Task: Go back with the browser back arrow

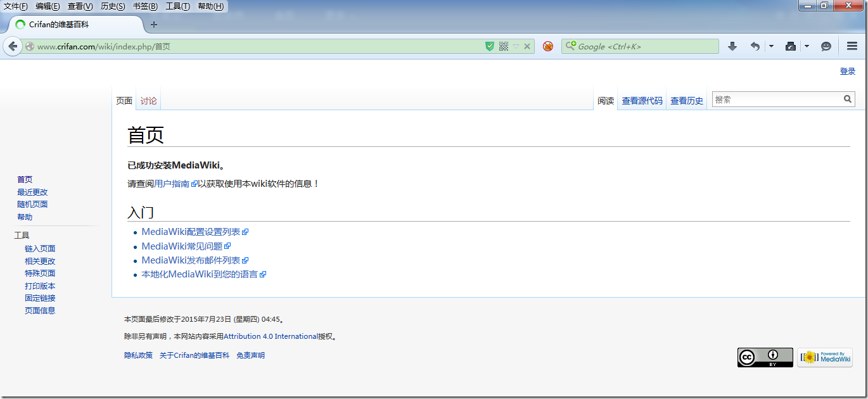Action: 13,46
